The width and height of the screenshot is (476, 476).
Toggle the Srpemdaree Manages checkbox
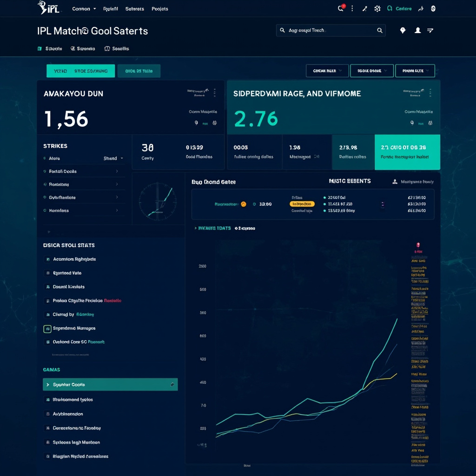[47, 329]
